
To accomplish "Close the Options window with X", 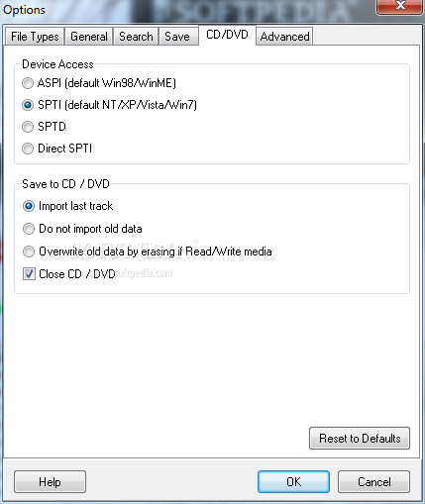I will (x=400, y=6).
